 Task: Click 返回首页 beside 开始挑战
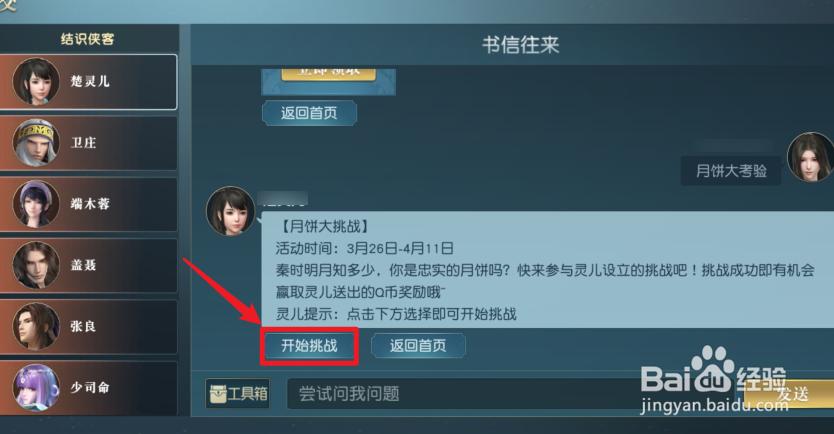(x=418, y=346)
